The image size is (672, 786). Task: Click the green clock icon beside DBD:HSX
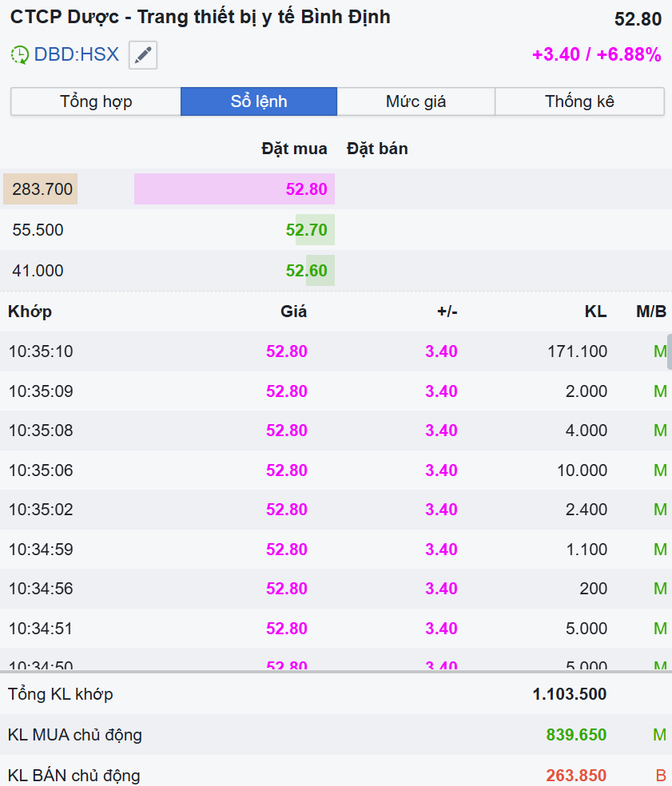(19, 55)
